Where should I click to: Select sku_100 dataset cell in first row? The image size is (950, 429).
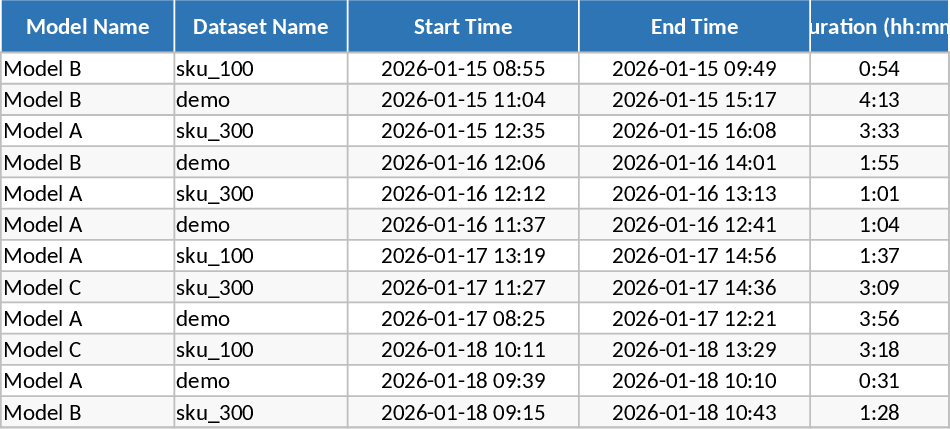tap(215, 68)
